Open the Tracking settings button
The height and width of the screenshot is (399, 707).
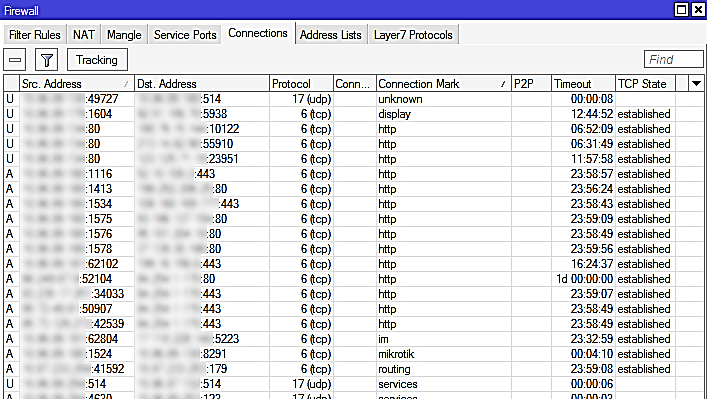pos(97,60)
